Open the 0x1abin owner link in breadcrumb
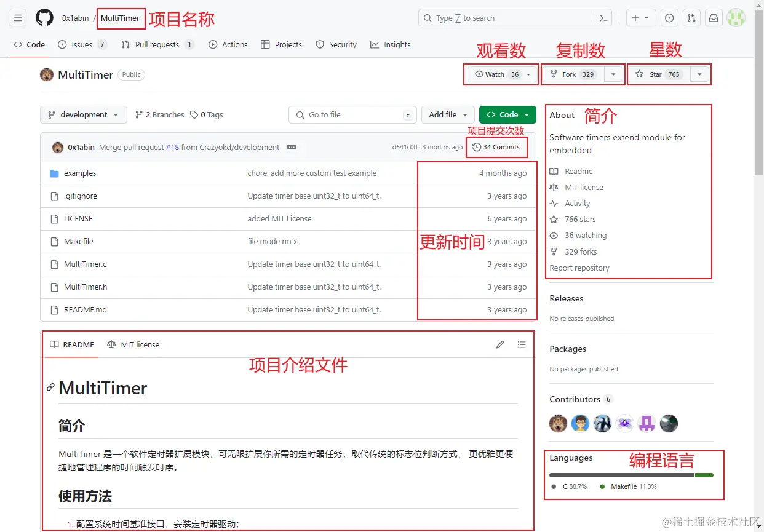 [76, 18]
